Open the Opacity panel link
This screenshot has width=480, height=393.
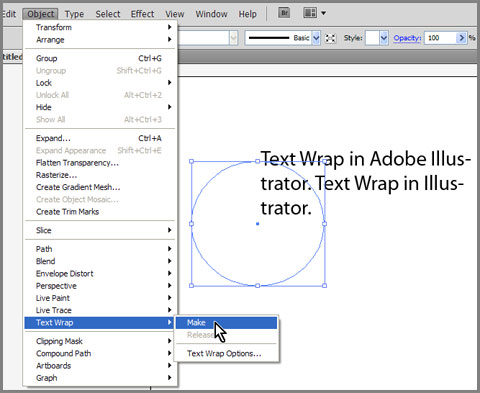pyautogui.click(x=407, y=38)
